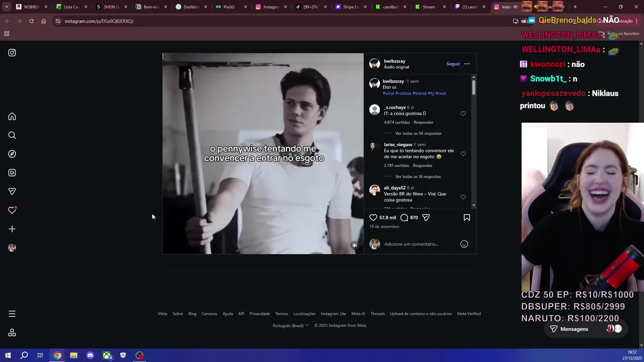Reload the page in Chrome
The image size is (644, 362).
tap(31, 21)
